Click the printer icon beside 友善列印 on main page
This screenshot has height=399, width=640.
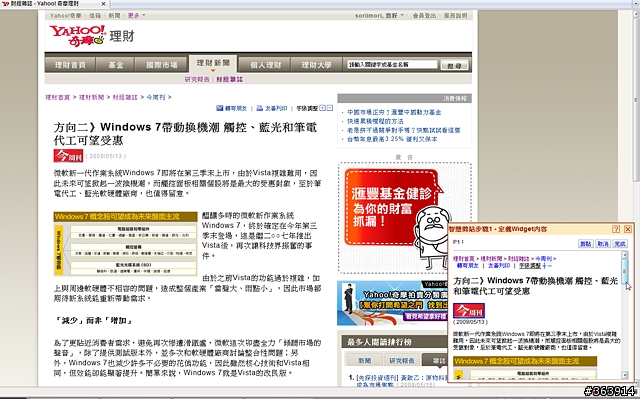click(x=260, y=108)
